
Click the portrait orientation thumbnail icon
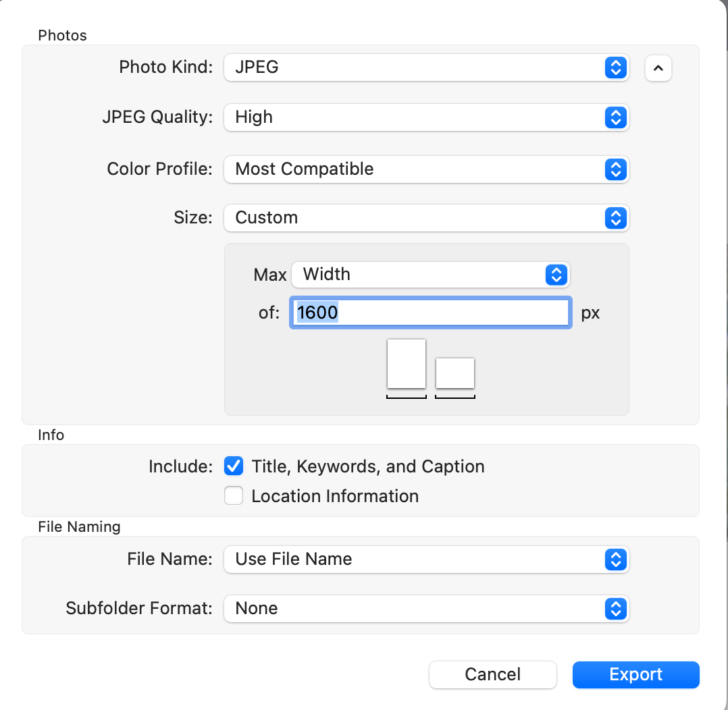pyautogui.click(x=407, y=364)
